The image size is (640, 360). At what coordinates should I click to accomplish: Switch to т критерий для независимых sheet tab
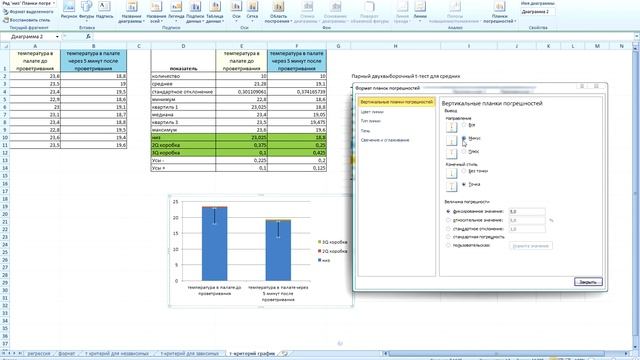(x=117, y=353)
